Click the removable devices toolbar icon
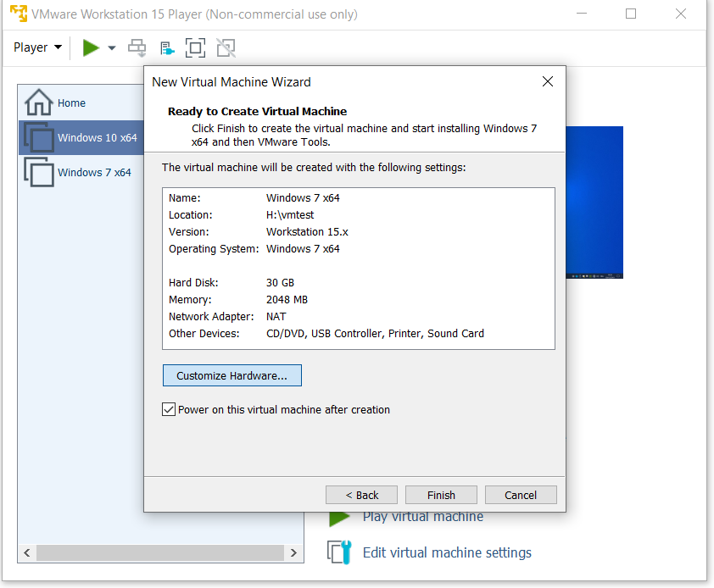The height and width of the screenshot is (588, 714). tap(167, 48)
